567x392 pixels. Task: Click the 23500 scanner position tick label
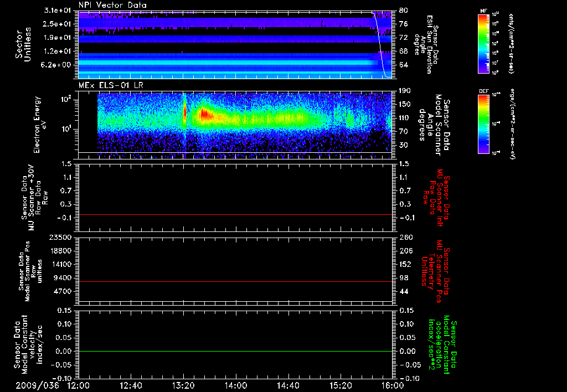pyautogui.click(x=61, y=238)
